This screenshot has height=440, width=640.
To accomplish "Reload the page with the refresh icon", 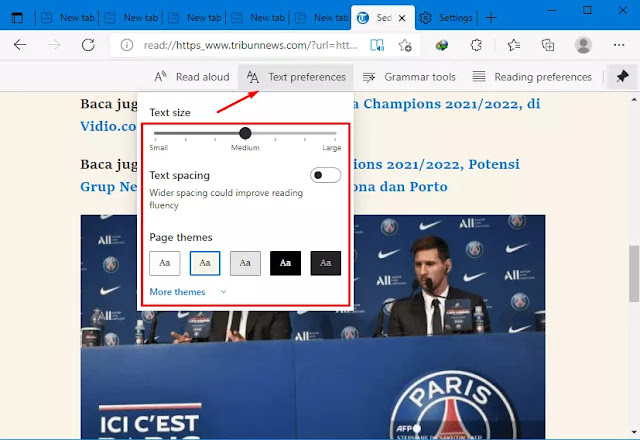I will click(x=88, y=45).
